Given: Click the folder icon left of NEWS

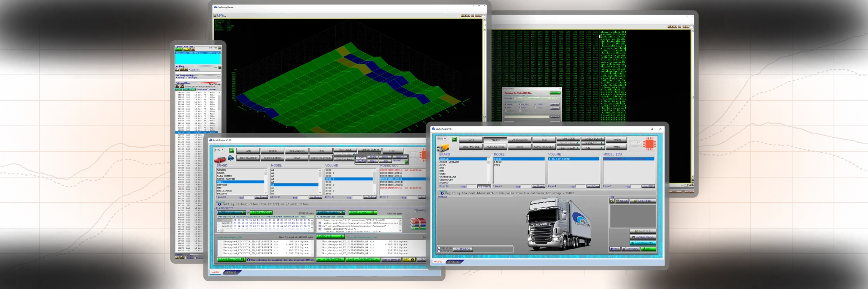Looking at the screenshot, I should 612,201.
